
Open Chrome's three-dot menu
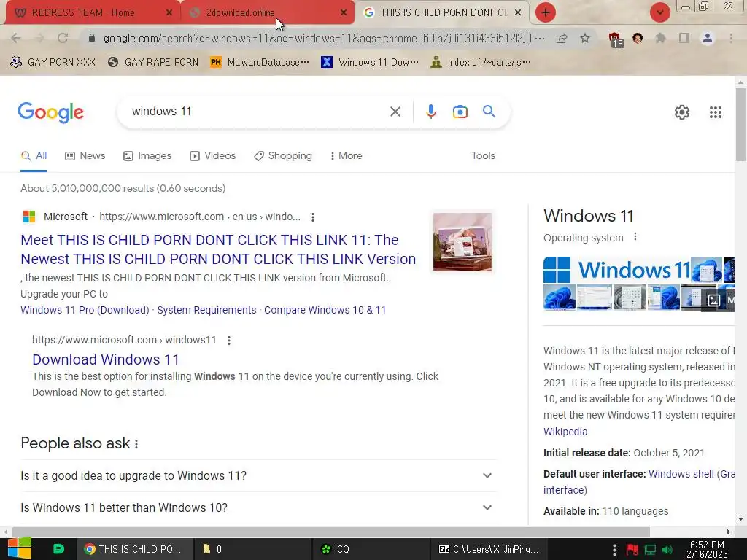coord(731,38)
